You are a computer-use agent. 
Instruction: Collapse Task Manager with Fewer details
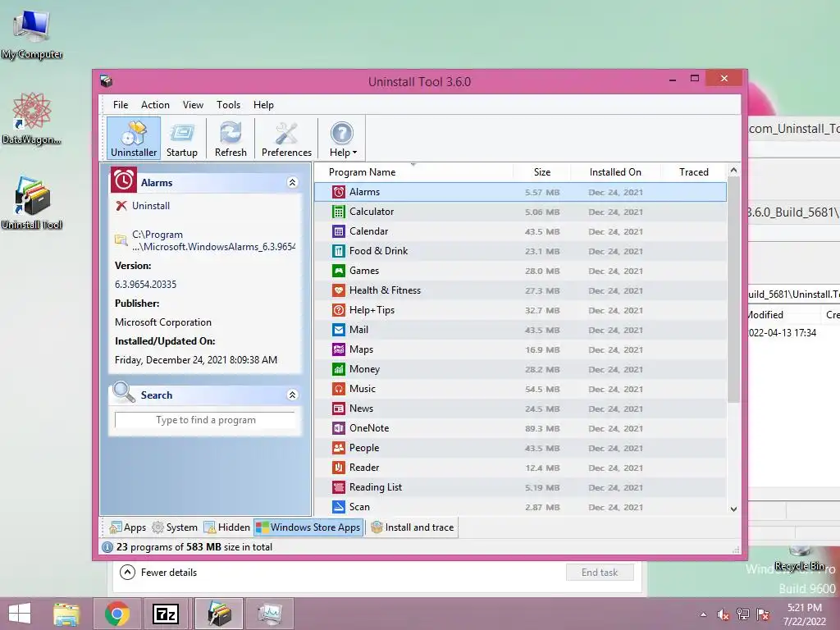(x=158, y=572)
